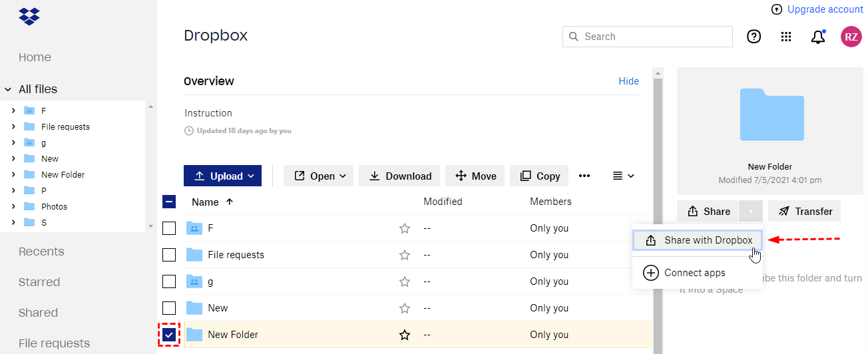Expand the Photos folder in sidebar tree
Viewport: 868px width, 354px height.
tap(13, 206)
